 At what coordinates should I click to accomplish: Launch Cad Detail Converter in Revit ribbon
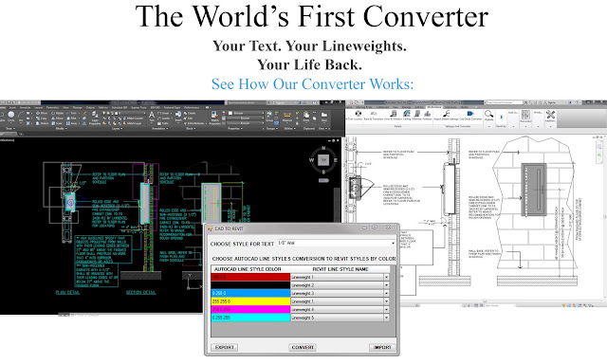470,116
